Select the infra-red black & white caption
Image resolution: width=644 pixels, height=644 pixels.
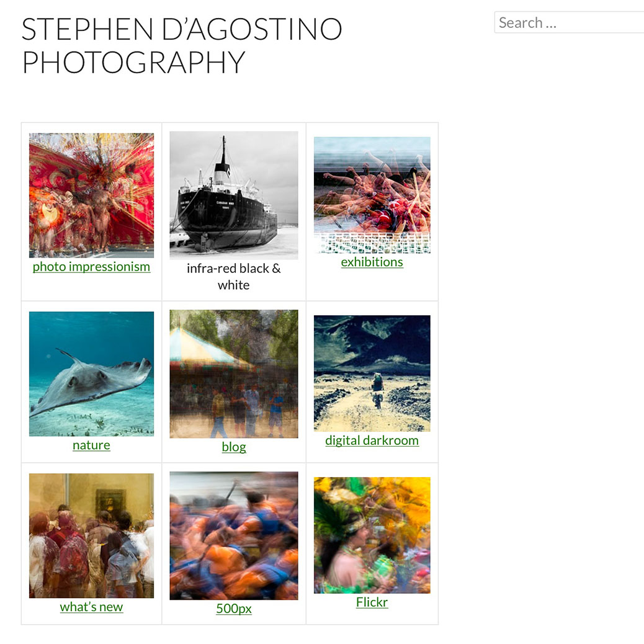coord(234,277)
